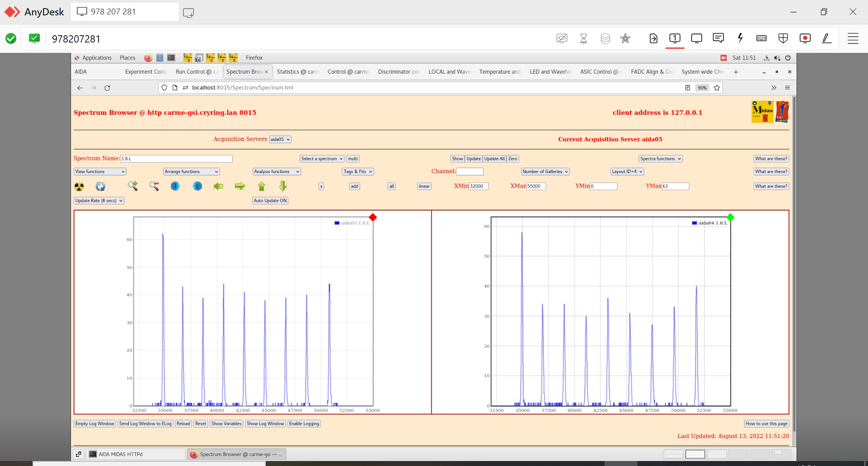The image size is (868, 466).
Task: Click the green left arrow icon
Action: pyautogui.click(x=218, y=186)
